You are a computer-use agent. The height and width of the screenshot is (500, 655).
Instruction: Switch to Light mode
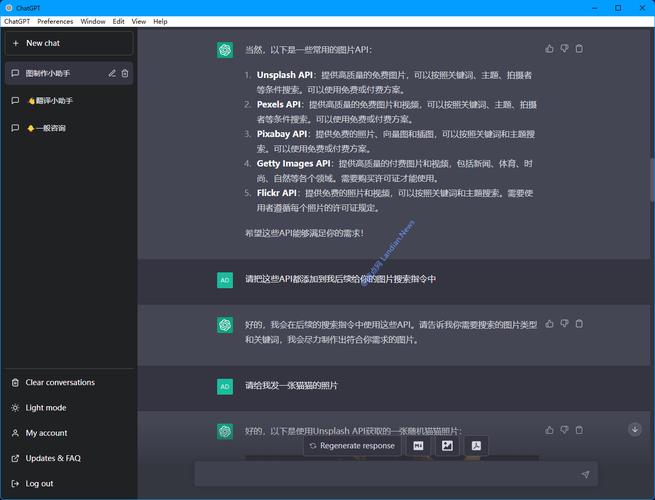tap(69, 408)
